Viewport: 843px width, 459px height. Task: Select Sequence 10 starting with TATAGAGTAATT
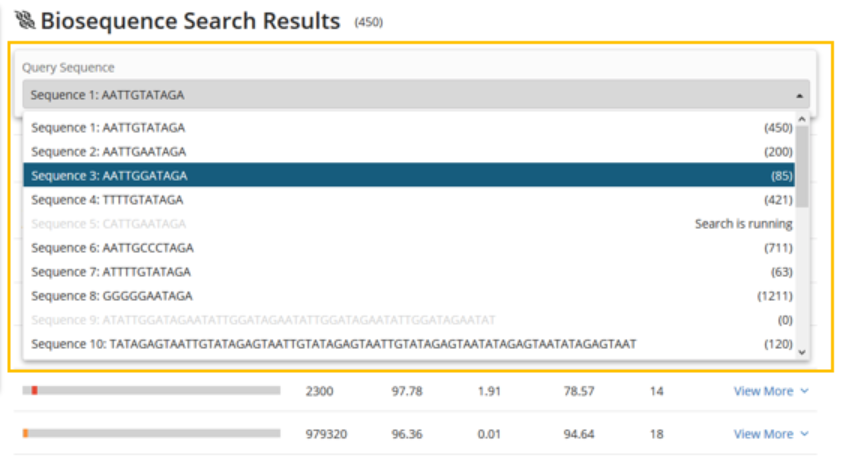[333, 344]
